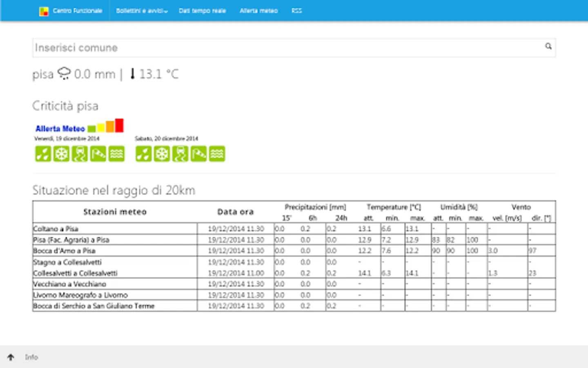Open the windsock alert icon for Sabato 20 dicembre
This screenshot has width=588, height=368.
pos(198,154)
